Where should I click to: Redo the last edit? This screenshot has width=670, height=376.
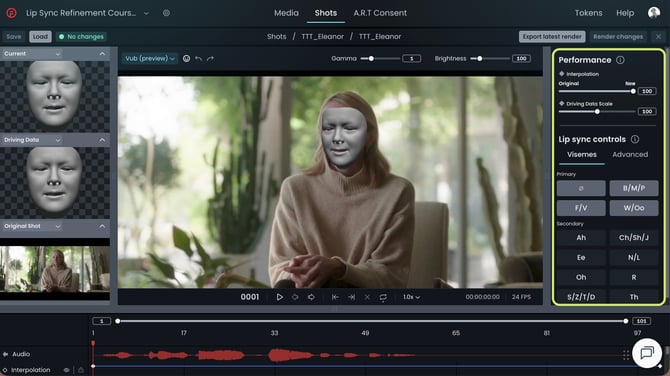pyautogui.click(x=210, y=59)
